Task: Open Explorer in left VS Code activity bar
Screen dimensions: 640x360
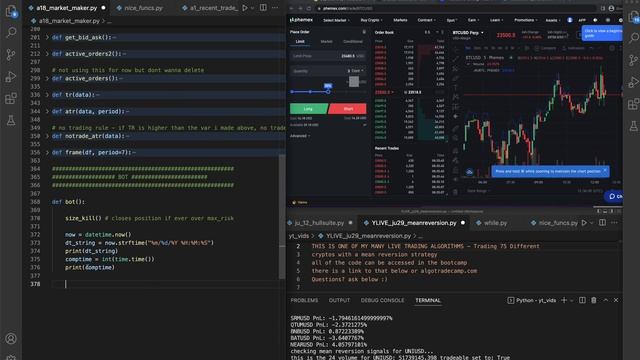Action: click(x=11, y=11)
